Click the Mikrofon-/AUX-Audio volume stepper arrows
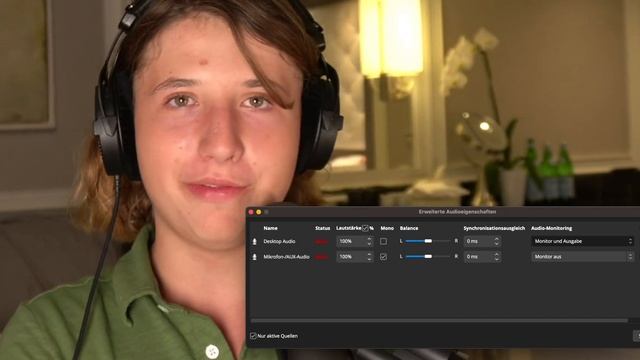This screenshot has width=640, height=360. pos(369,257)
